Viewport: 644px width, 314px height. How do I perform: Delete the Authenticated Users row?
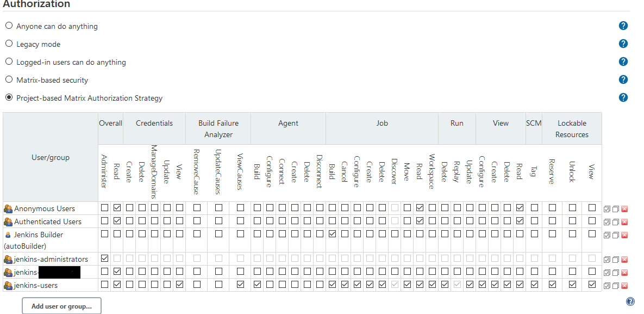click(624, 222)
